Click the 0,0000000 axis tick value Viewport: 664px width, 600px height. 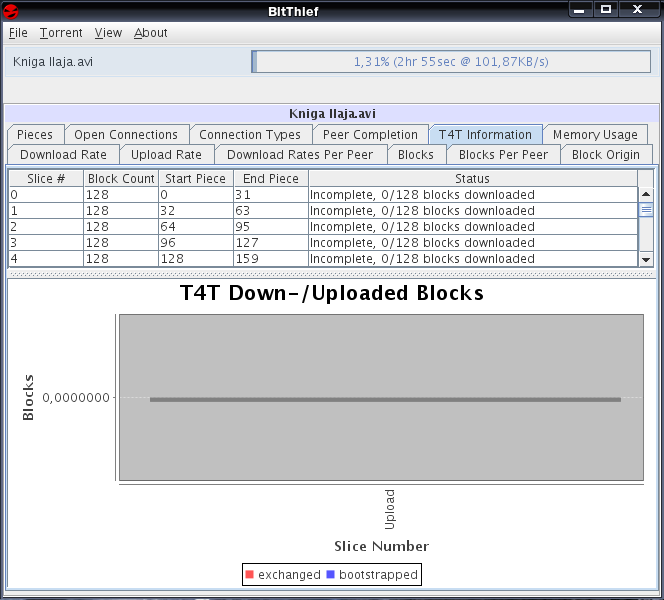(76, 398)
